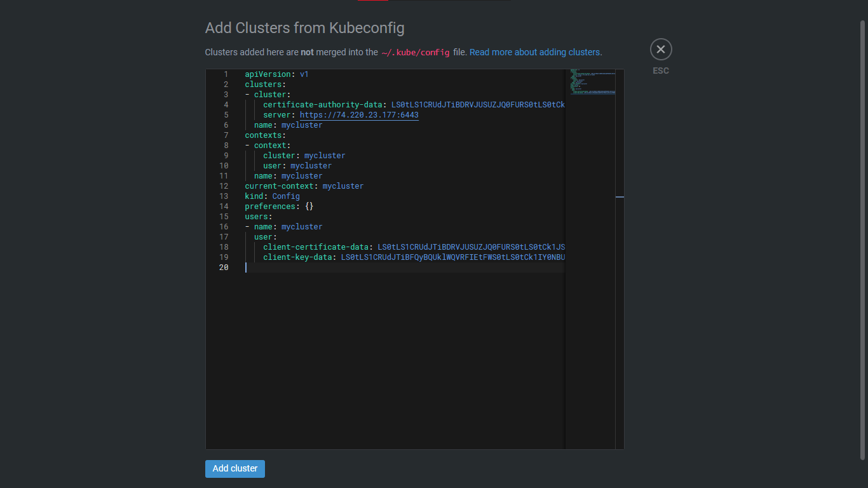This screenshot has height=488, width=868.
Task: Click the 'Add Clusters from Kubeconfig' heading
Action: [x=304, y=28]
